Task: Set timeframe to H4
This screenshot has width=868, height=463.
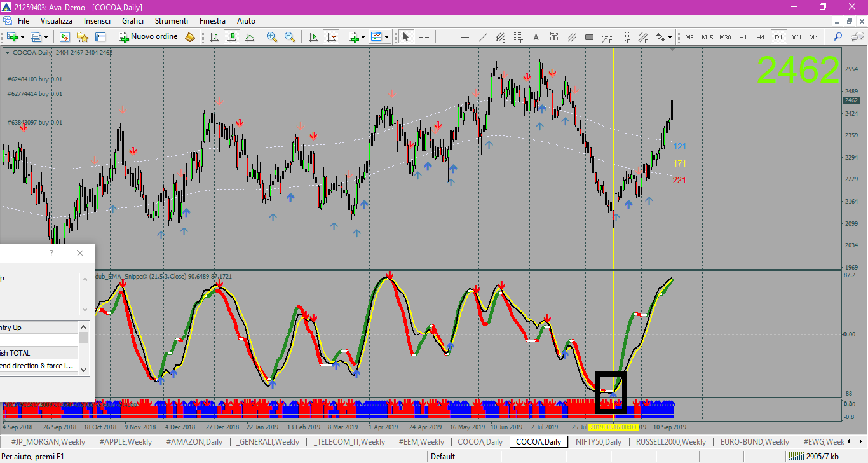Action: [761, 37]
